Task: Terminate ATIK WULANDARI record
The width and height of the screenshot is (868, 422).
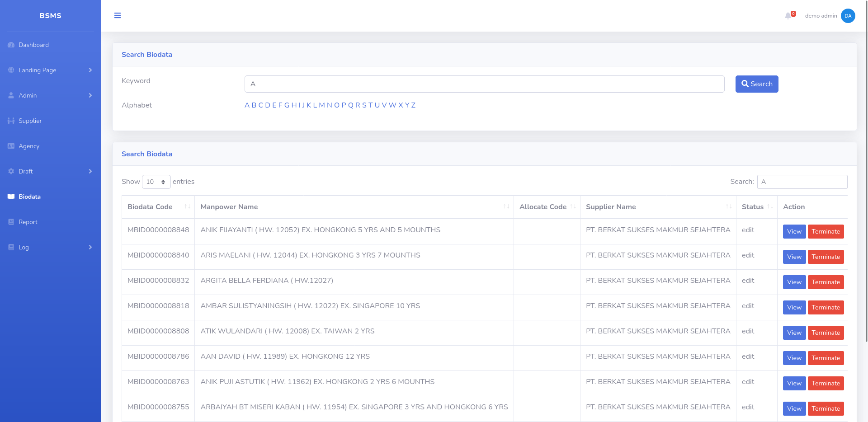Action: 826,333
